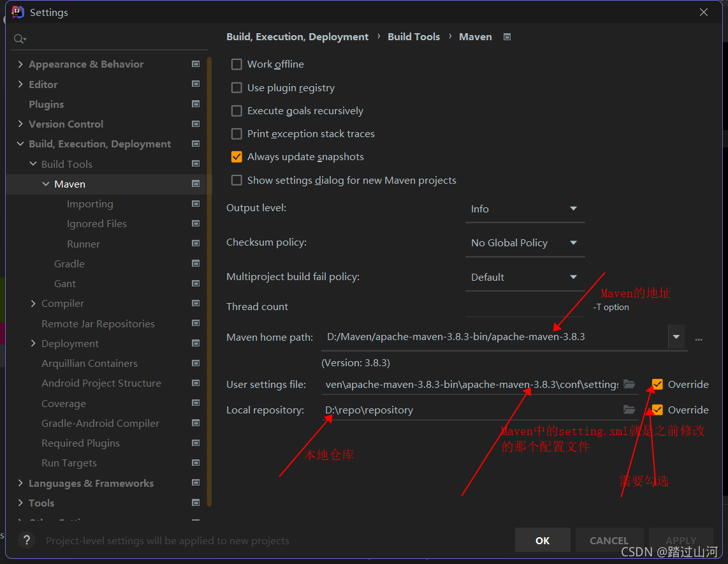Image resolution: width=728 pixels, height=564 pixels.
Task: Click project-level icon beside Arquillian Containers
Action: coord(196,363)
